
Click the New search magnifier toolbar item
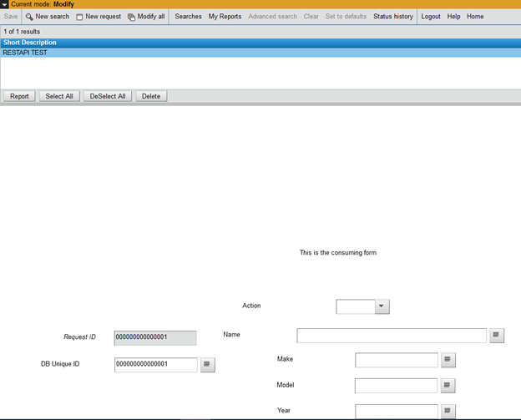48,17
